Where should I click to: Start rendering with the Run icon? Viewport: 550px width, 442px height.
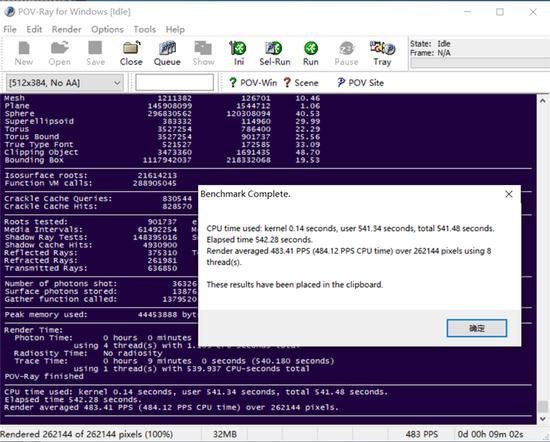click(311, 53)
